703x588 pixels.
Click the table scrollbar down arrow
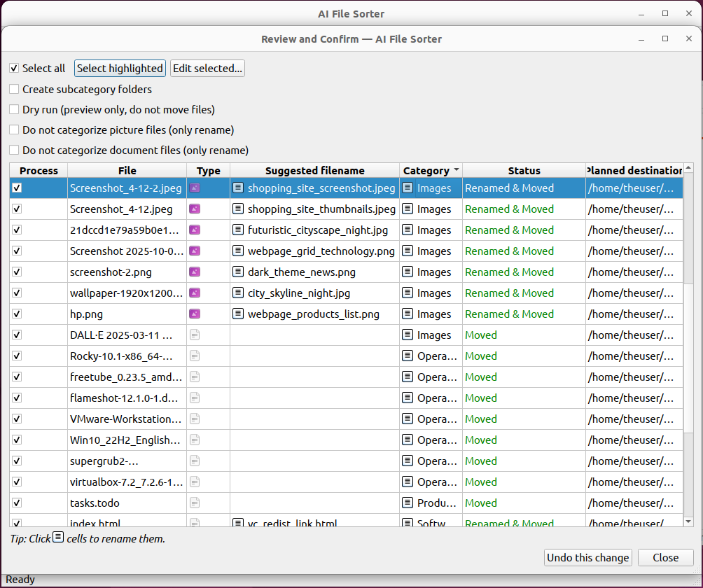tap(689, 521)
